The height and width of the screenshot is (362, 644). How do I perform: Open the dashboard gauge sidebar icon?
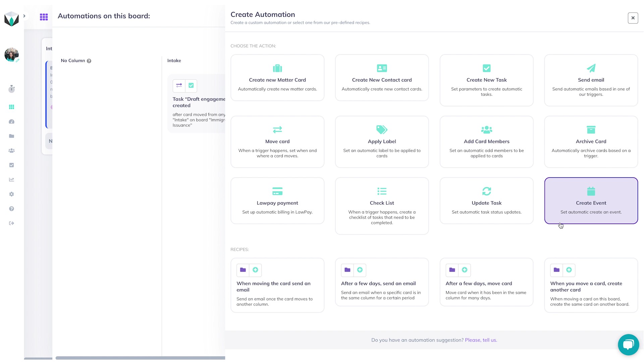[11, 122]
